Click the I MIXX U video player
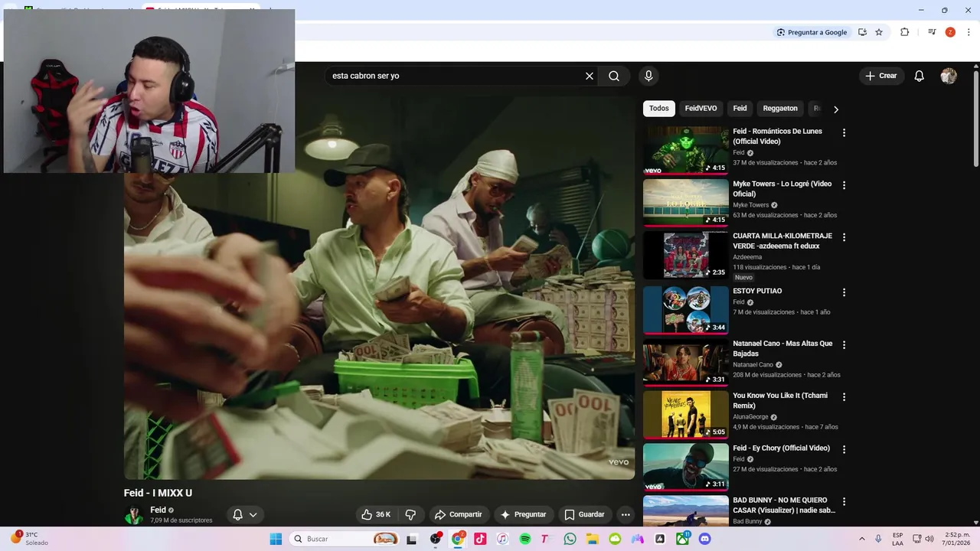The width and height of the screenshot is (980, 551). point(379,287)
